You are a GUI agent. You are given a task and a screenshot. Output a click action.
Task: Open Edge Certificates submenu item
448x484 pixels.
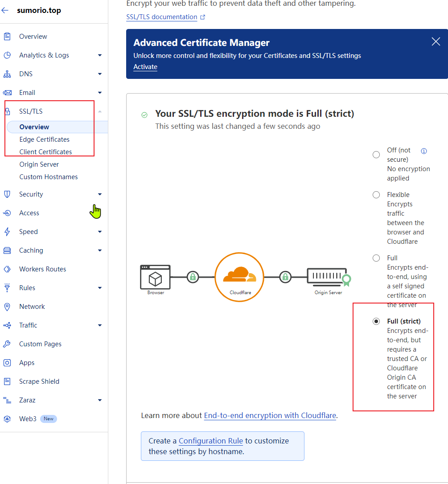point(44,139)
